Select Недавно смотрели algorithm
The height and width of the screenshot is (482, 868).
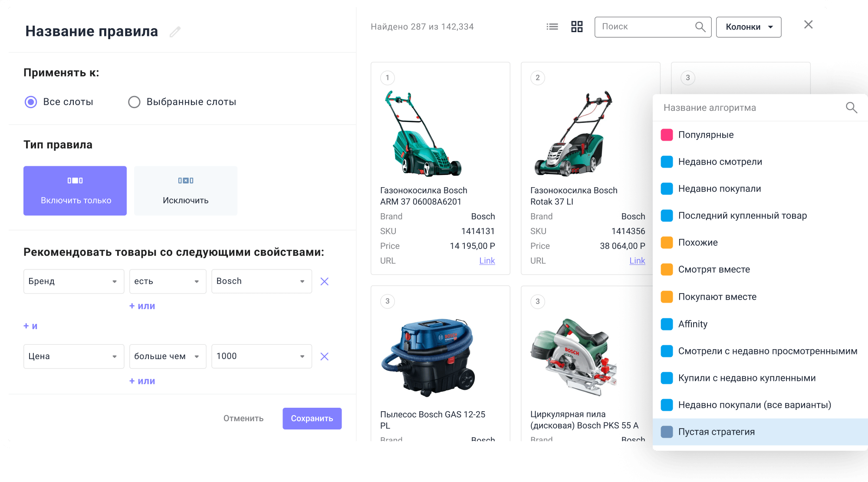pos(760,162)
